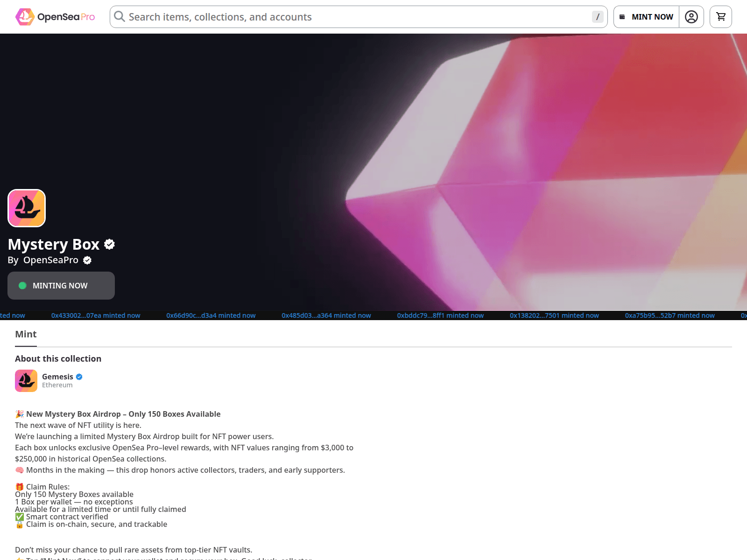Click the slash shortcut key badge
The height and width of the screenshot is (560, 747).
point(598,17)
